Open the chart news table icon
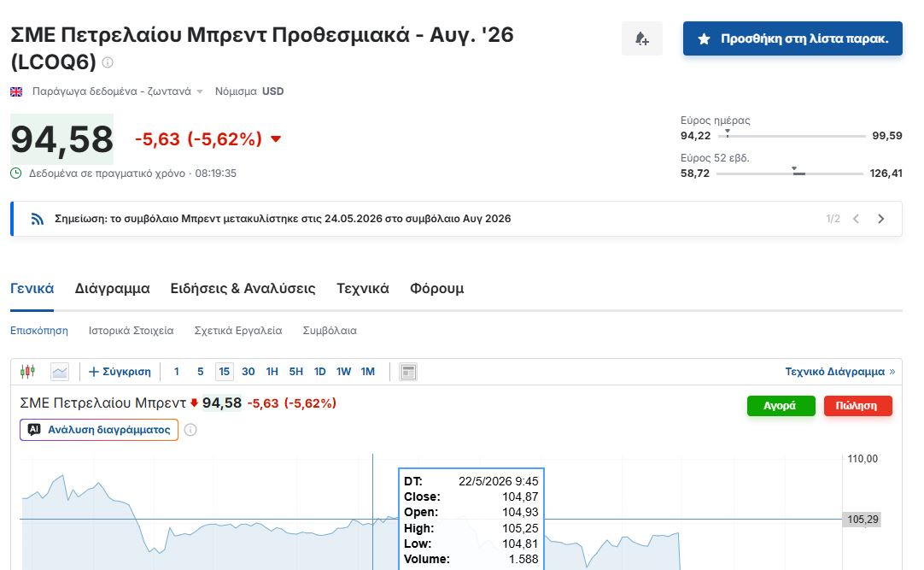Viewport: 924px width, 570px height. (x=408, y=372)
